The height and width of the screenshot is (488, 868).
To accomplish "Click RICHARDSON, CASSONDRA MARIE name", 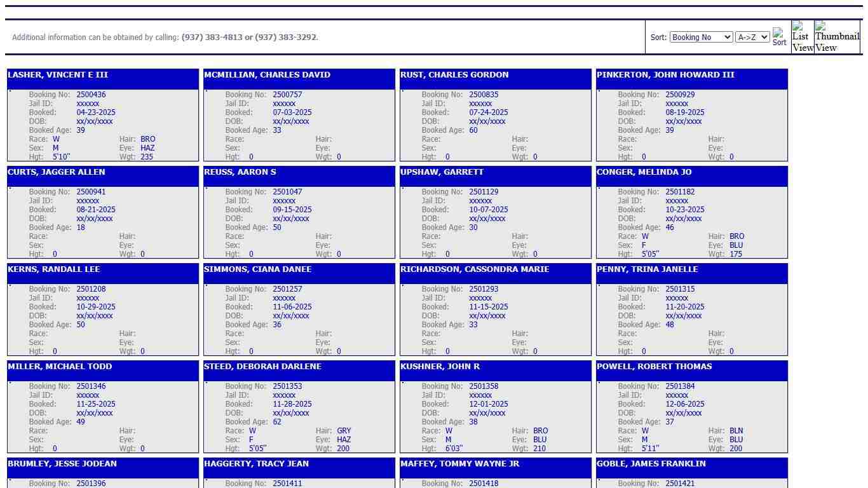I will click(x=475, y=269).
